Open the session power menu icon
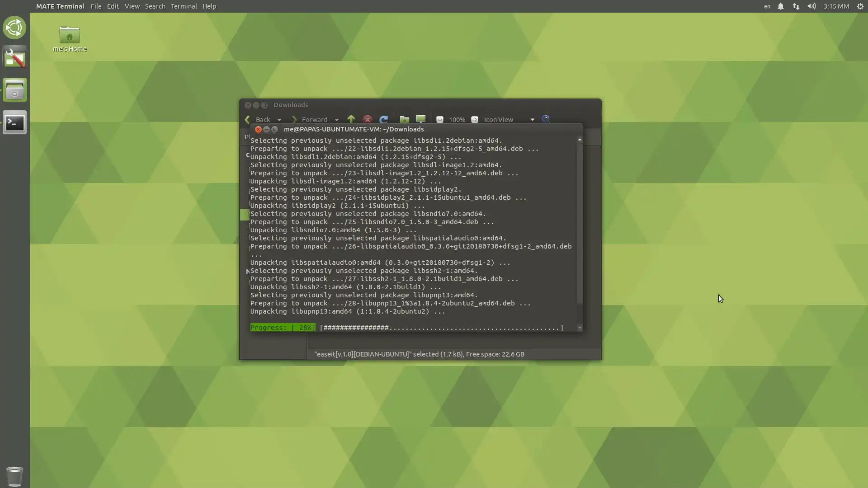Viewport: 868px width, 488px height. [860, 6]
